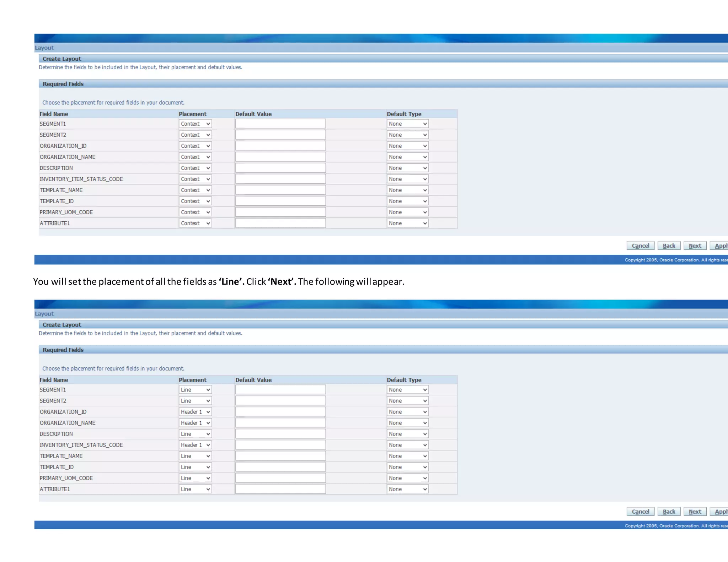Open ORGANIZATION_ID Placement dropdown showing Header 1
This screenshot has width=728, height=562.
(x=195, y=412)
